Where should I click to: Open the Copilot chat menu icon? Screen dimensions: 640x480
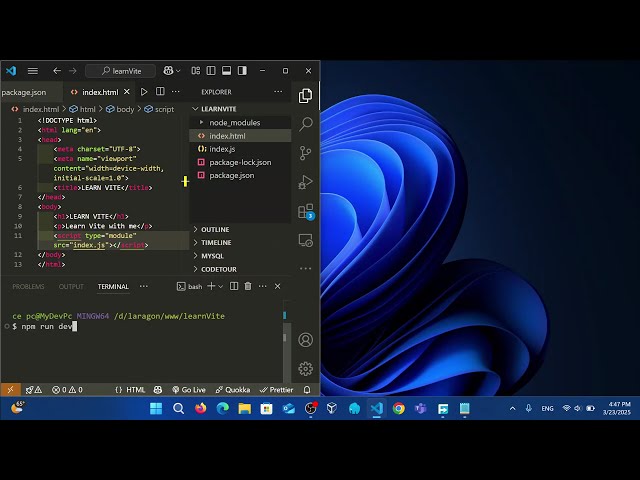(x=168, y=71)
